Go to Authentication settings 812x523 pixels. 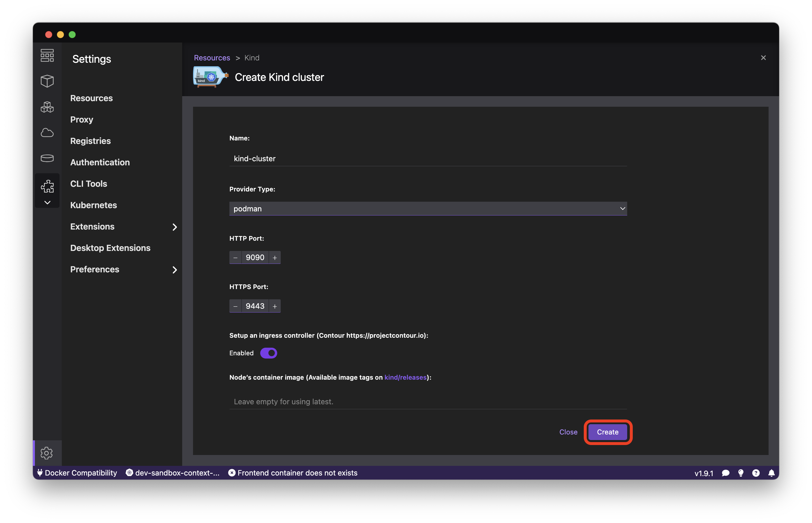(100, 162)
